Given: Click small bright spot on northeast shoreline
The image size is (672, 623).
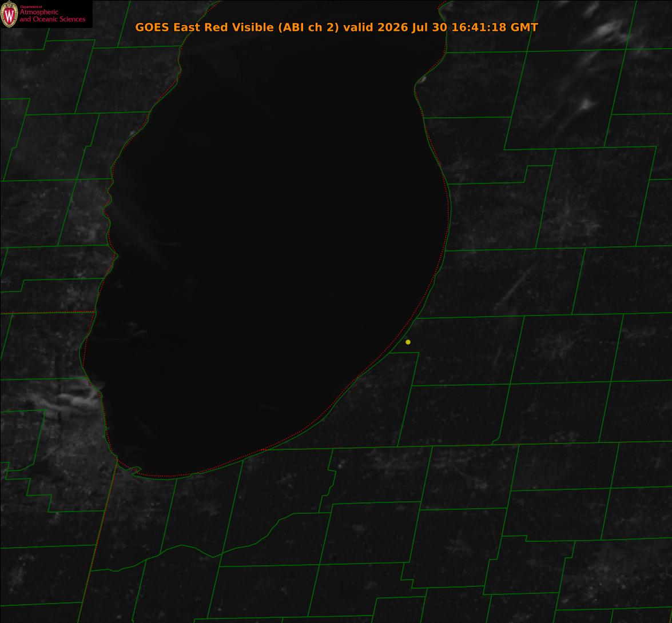Looking at the screenshot, I should tap(422, 79).
